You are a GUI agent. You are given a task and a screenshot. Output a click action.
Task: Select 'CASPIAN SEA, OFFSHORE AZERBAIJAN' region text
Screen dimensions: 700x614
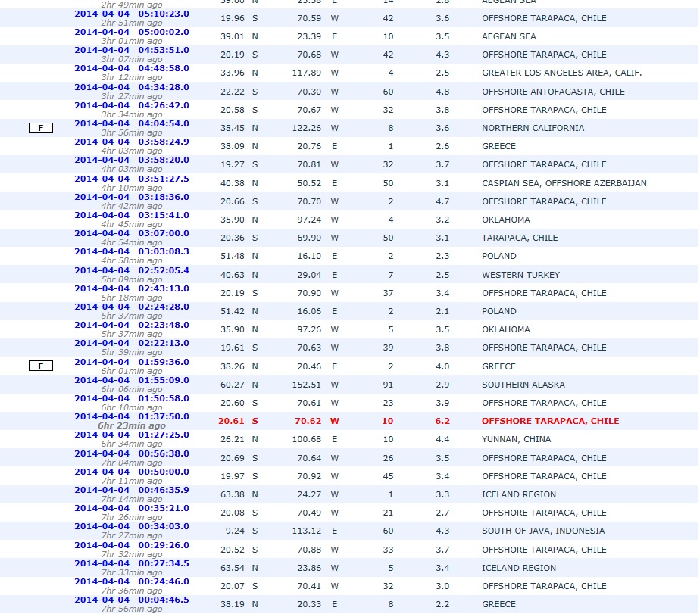[564, 183]
